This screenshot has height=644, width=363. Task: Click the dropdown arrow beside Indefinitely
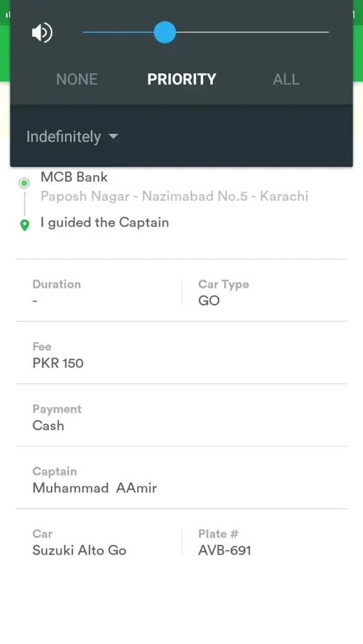click(x=113, y=136)
